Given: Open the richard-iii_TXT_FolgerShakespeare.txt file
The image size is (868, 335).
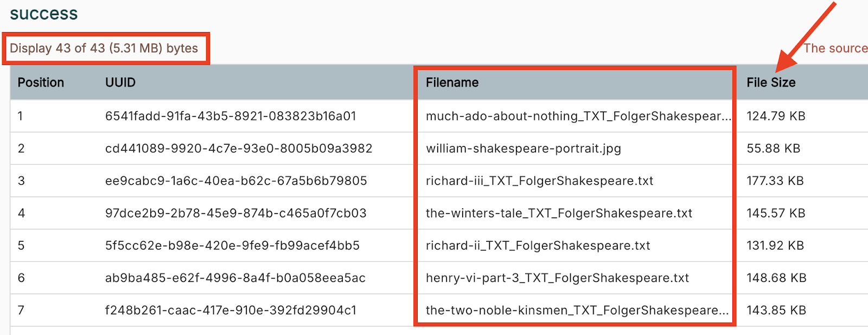Looking at the screenshot, I should pos(539,181).
